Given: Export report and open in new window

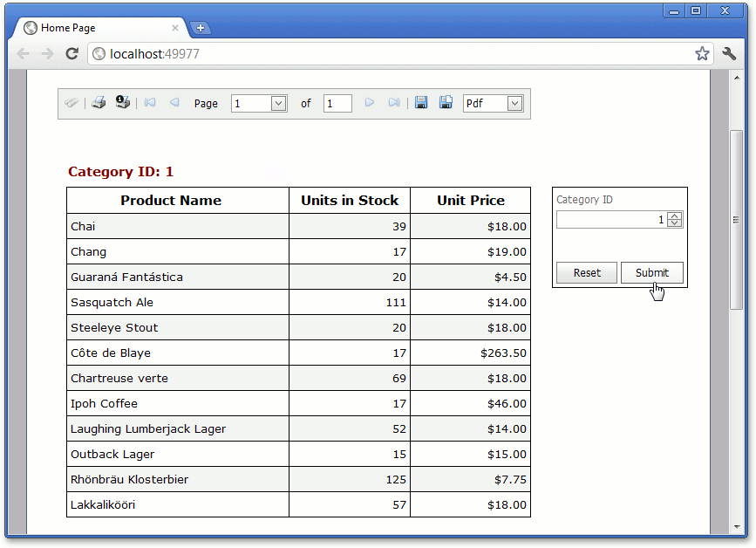Looking at the screenshot, I should coord(446,103).
